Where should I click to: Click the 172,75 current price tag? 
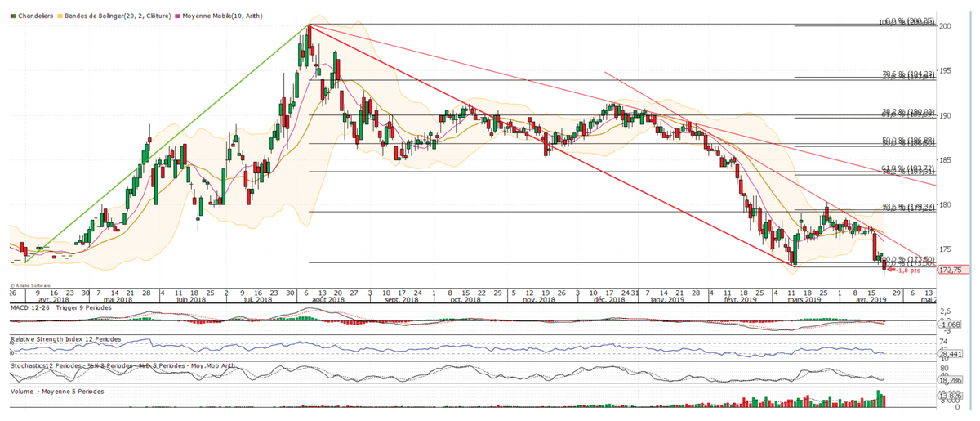pyautogui.click(x=954, y=269)
